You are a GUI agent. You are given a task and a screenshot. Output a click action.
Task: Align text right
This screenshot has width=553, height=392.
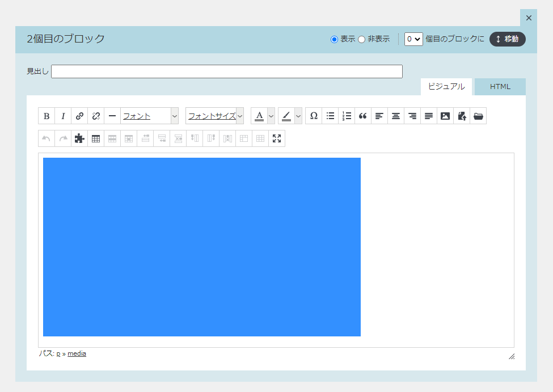click(412, 116)
